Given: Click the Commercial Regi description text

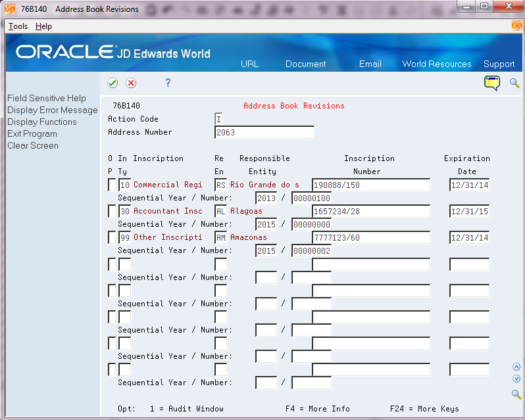Looking at the screenshot, I should coord(168,185).
